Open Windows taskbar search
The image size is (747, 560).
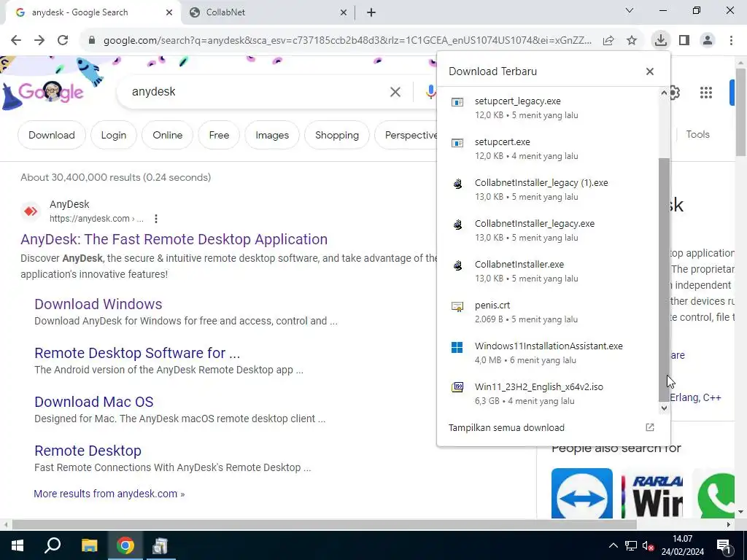(53, 545)
